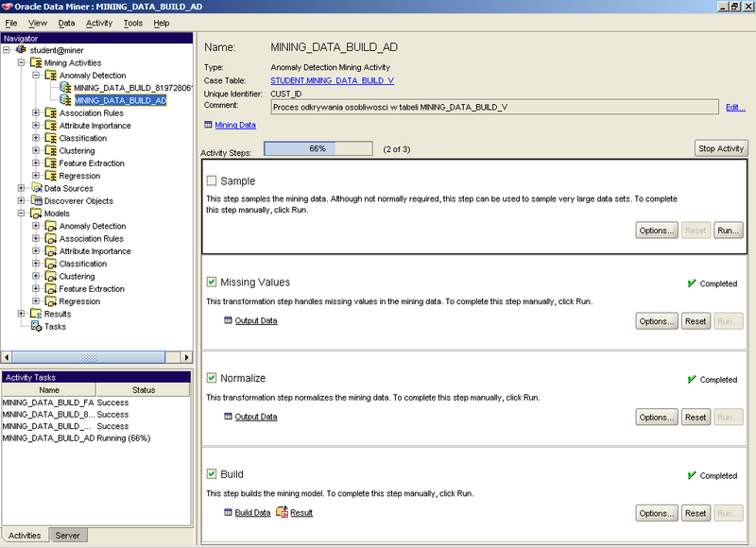Enable the Sample step checkbox

pos(212,180)
